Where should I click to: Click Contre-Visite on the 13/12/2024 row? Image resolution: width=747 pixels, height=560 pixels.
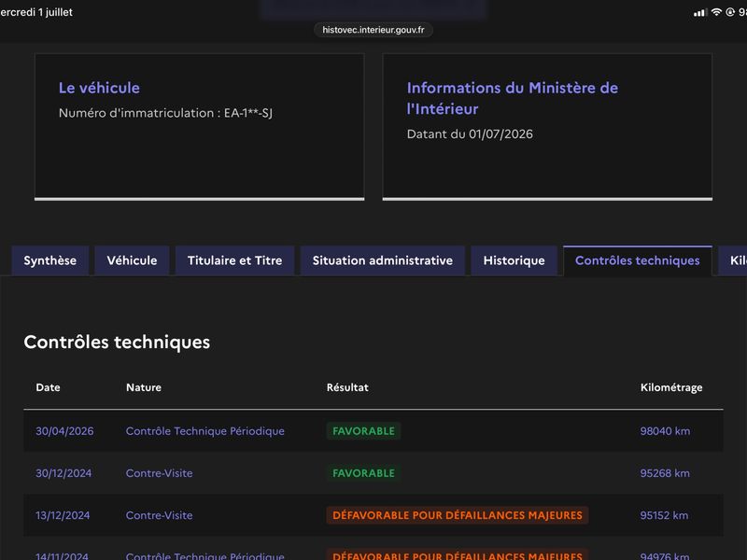tap(159, 515)
